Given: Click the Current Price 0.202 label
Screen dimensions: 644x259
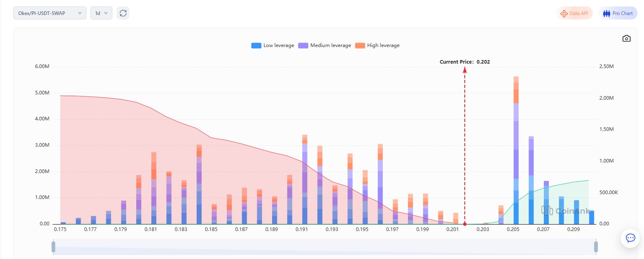Looking at the screenshot, I should pyautogui.click(x=465, y=62).
